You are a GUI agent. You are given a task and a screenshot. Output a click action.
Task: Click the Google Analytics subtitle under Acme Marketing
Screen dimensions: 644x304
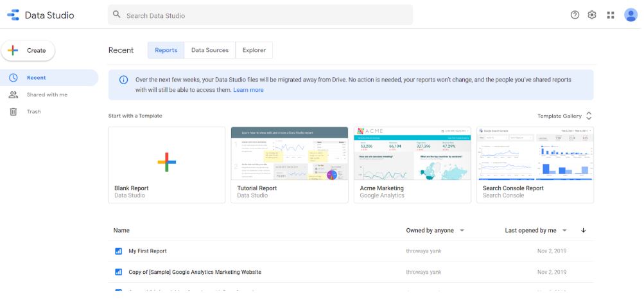click(382, 195)
